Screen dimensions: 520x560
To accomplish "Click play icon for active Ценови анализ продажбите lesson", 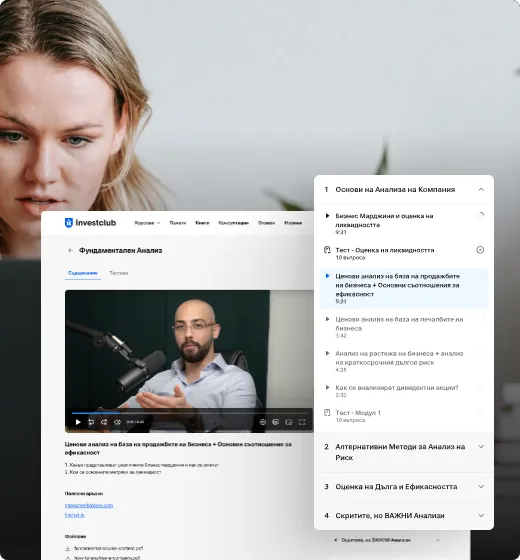I will click(x=327, y=276).
